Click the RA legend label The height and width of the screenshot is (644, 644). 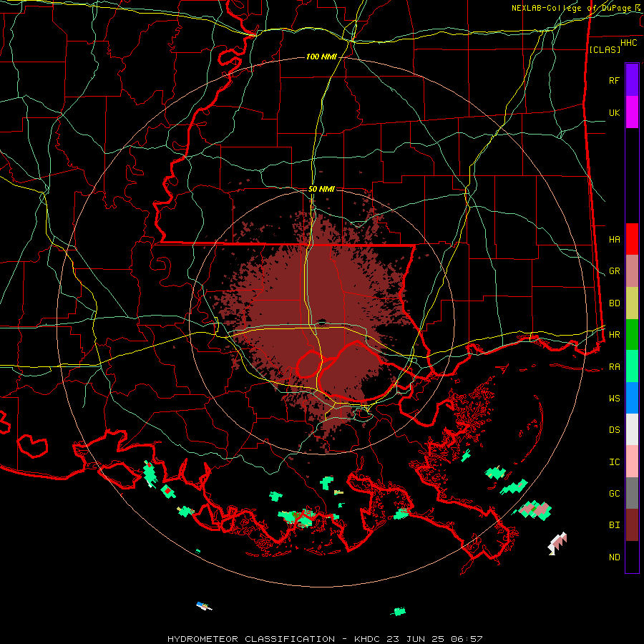click(614, 367)
